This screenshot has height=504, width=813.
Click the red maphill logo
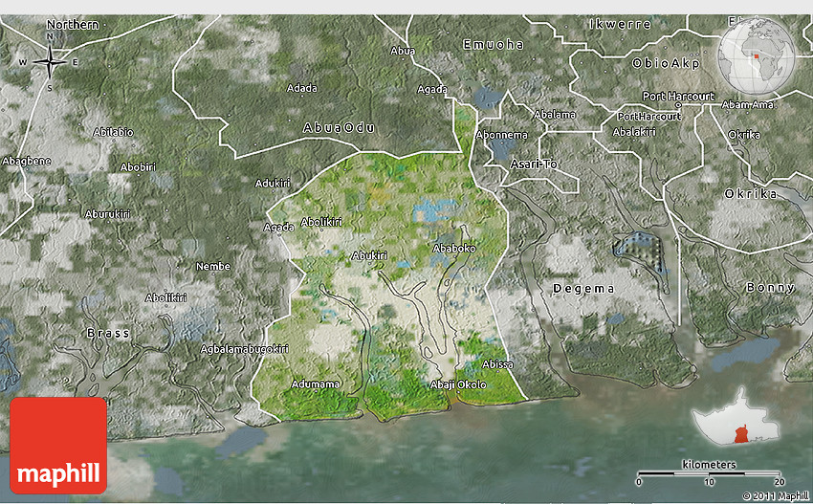pyautogui.click(x=58, y=445)
